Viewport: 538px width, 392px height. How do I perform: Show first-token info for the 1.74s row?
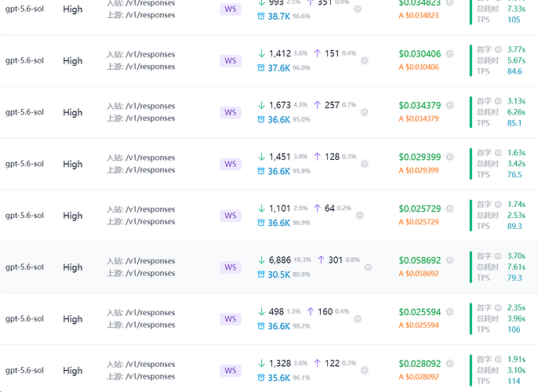point(498,205)
